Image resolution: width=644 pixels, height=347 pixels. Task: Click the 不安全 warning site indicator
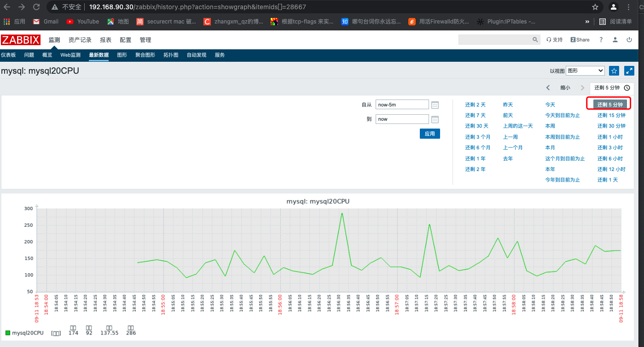[x=67, y=7]
